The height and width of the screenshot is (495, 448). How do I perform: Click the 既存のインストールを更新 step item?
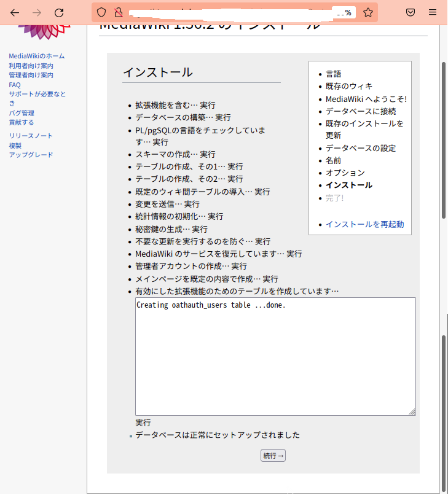pos(364,130)
